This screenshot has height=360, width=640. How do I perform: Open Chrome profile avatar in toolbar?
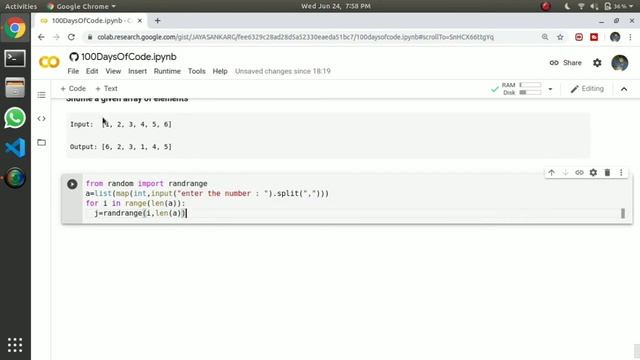615,37
